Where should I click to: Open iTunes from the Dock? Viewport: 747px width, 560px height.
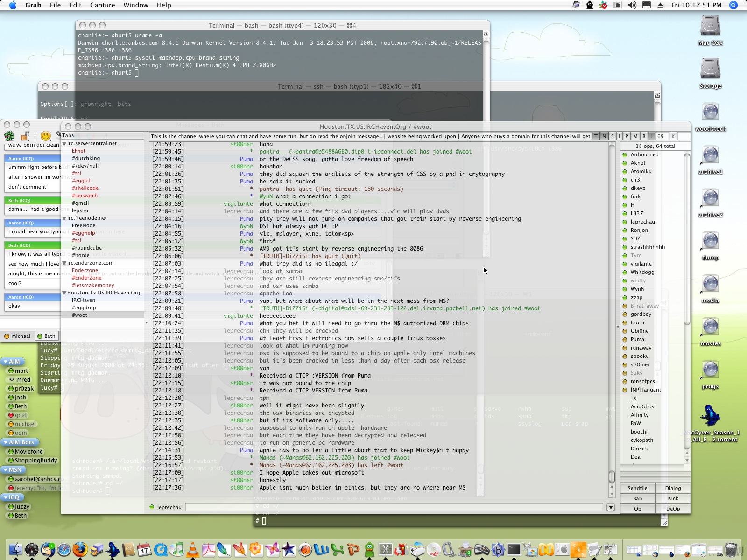(176, 550)
